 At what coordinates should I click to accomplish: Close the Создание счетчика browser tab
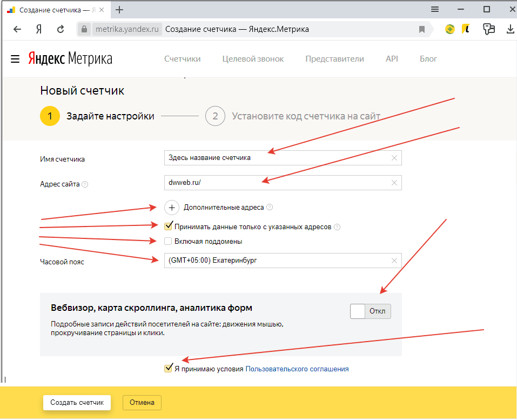(102, 10)
